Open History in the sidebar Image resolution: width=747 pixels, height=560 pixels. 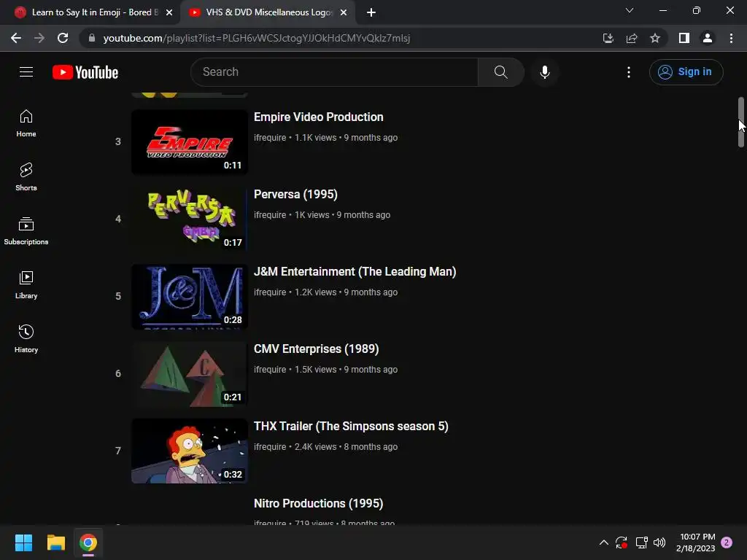[26, 338]
